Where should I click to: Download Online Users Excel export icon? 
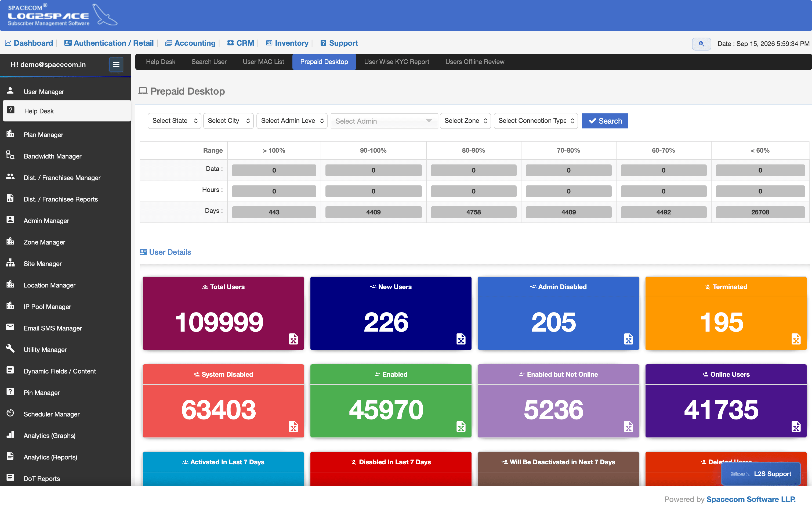796,426
